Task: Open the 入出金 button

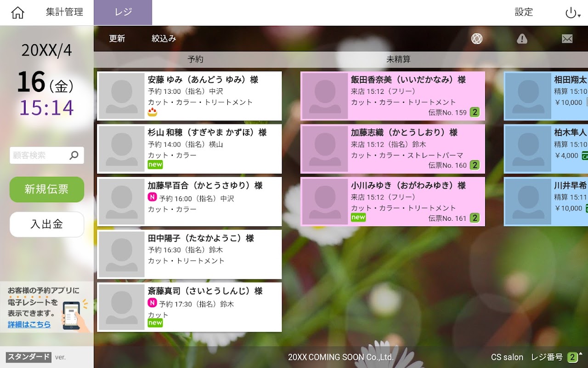Action: [x=47, y=224]
